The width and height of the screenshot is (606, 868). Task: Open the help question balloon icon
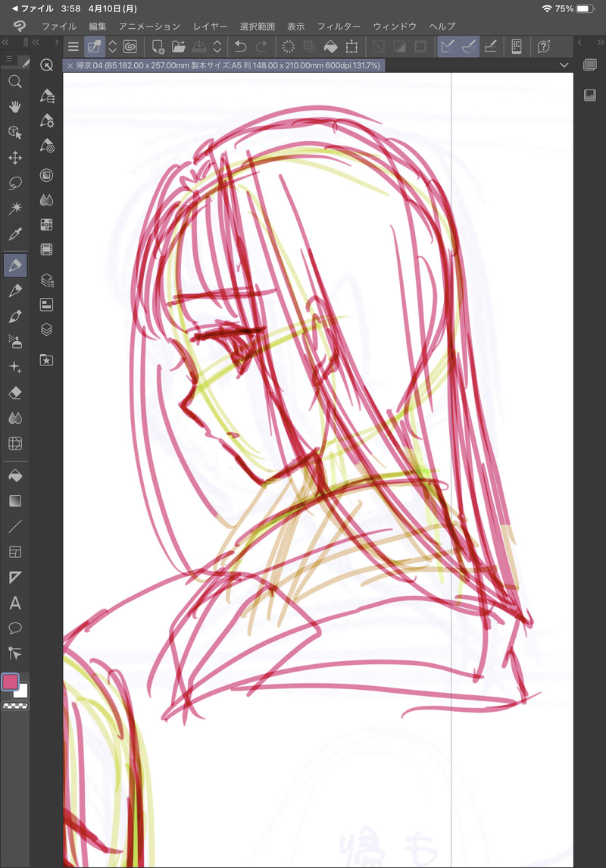pos(544,46)
